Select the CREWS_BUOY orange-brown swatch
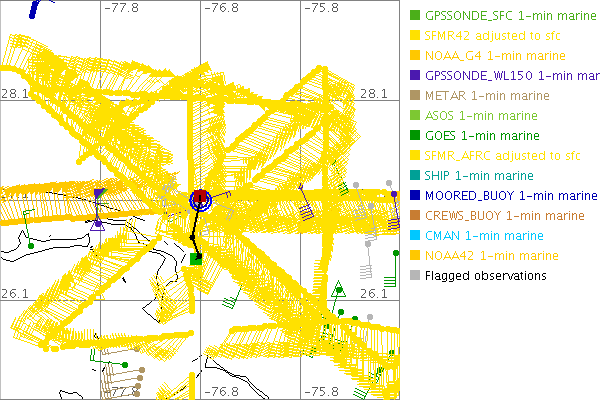This screenshot has width=600, height=400. tap(415, 216)
